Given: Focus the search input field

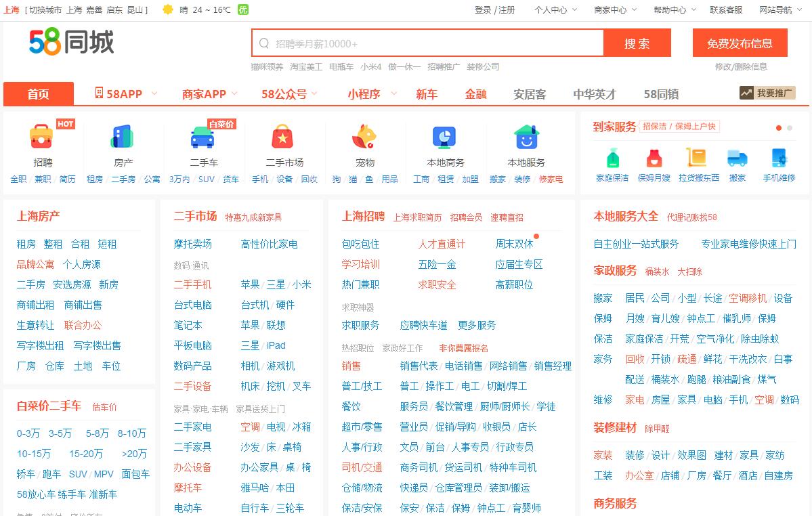Looking at the screenshot, I should click(x=433, y=43).
